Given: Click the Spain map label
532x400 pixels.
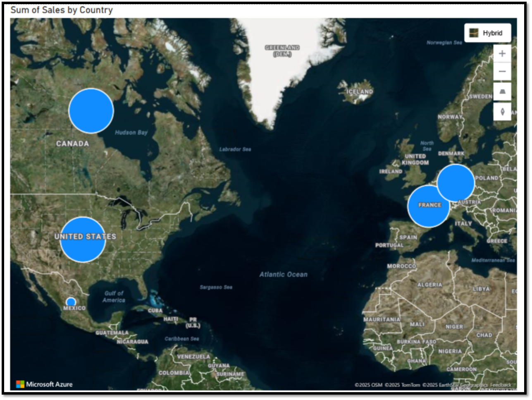Looking at the screenshot, I should [x=408, y=237].
